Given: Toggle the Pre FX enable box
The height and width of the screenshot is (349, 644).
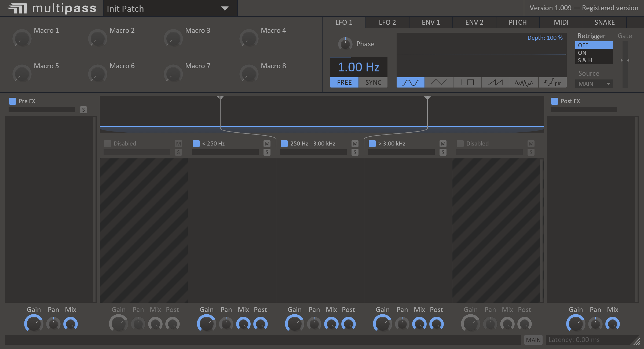Looking at the screenshot, I should (x=13, y=101).
